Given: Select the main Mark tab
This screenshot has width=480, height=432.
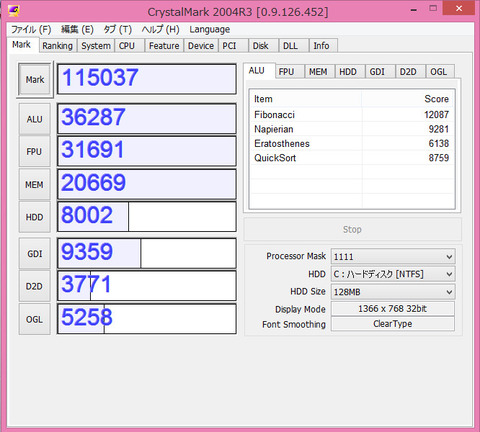Looking at the screenshot, I should point(22,44).
